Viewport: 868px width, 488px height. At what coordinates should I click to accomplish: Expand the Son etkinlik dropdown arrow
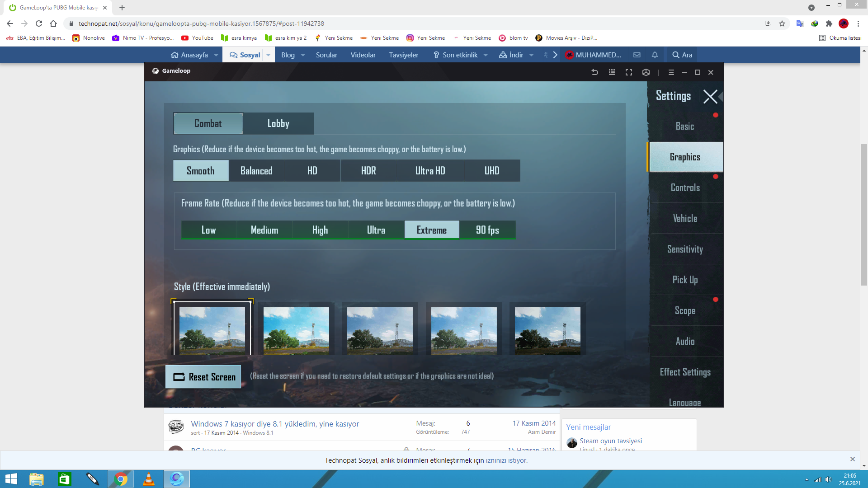point(486,55)
